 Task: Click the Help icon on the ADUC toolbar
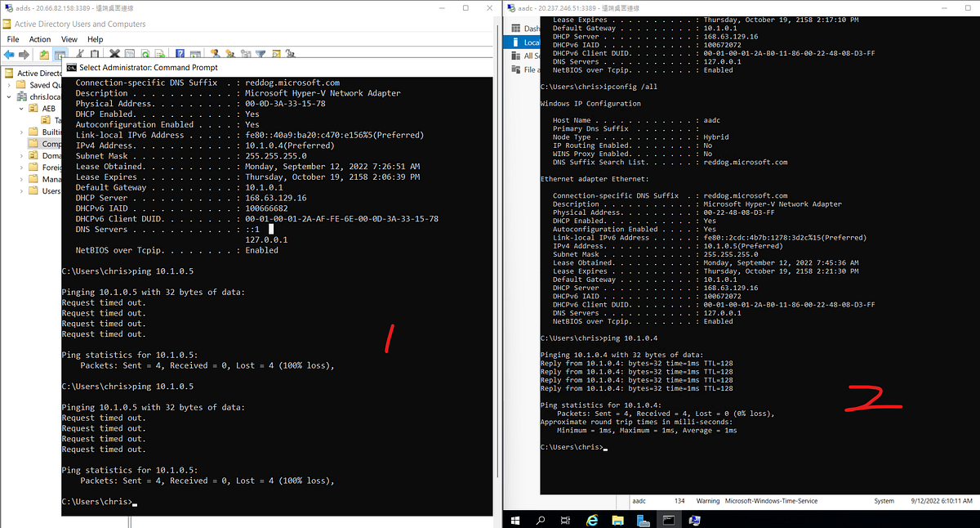click(x=180, y=53)
